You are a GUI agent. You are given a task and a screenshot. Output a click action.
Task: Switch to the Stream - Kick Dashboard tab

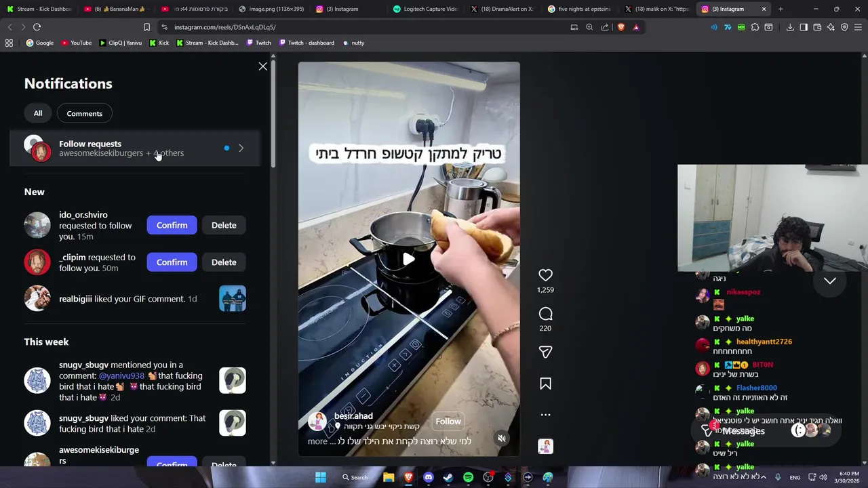(39, 9)
